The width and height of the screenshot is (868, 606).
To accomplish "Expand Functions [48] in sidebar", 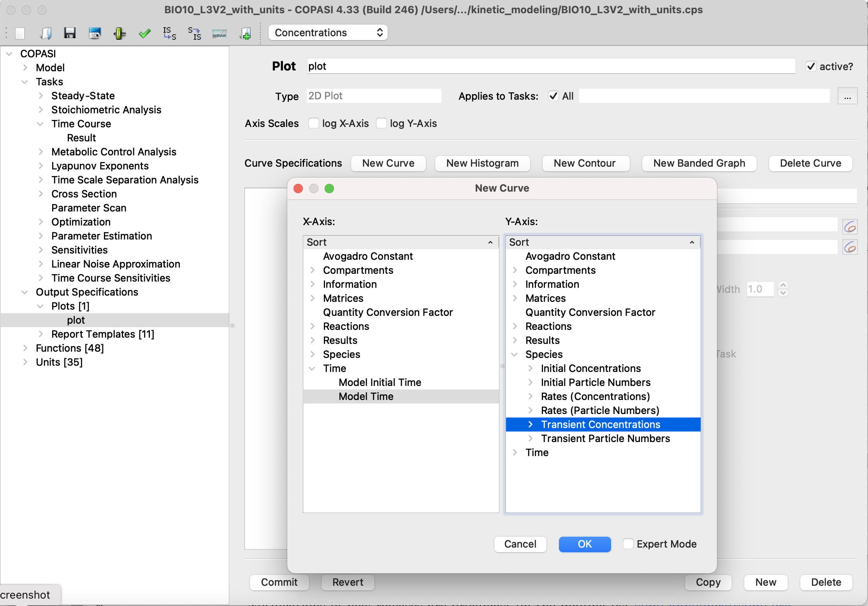I will (x=25, y=348).
